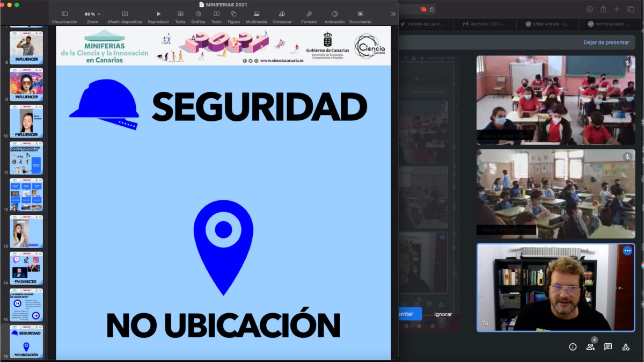Screen dimensions: 644x362
Task: Toggle the Documento inspector panel
Action: 360,14
